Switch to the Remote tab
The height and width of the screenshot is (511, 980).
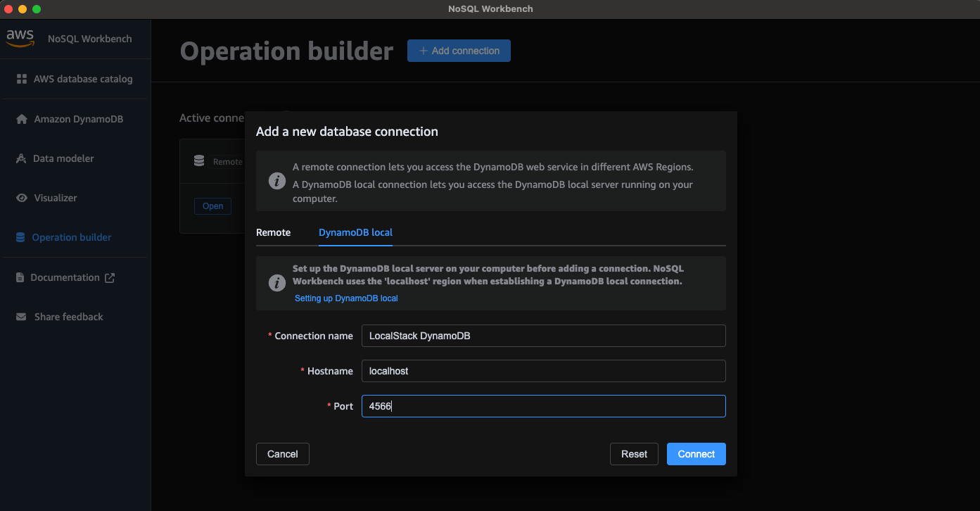(273, 232)
